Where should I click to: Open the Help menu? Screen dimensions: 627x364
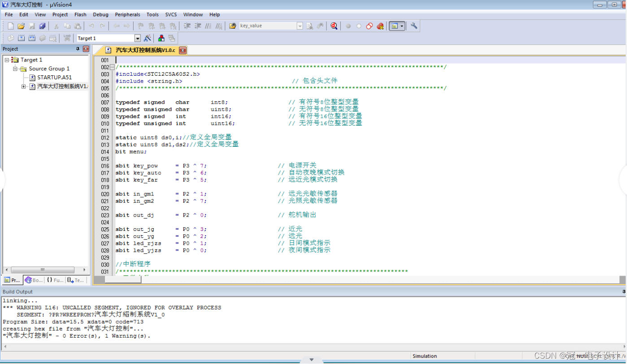tap(214, 14)
